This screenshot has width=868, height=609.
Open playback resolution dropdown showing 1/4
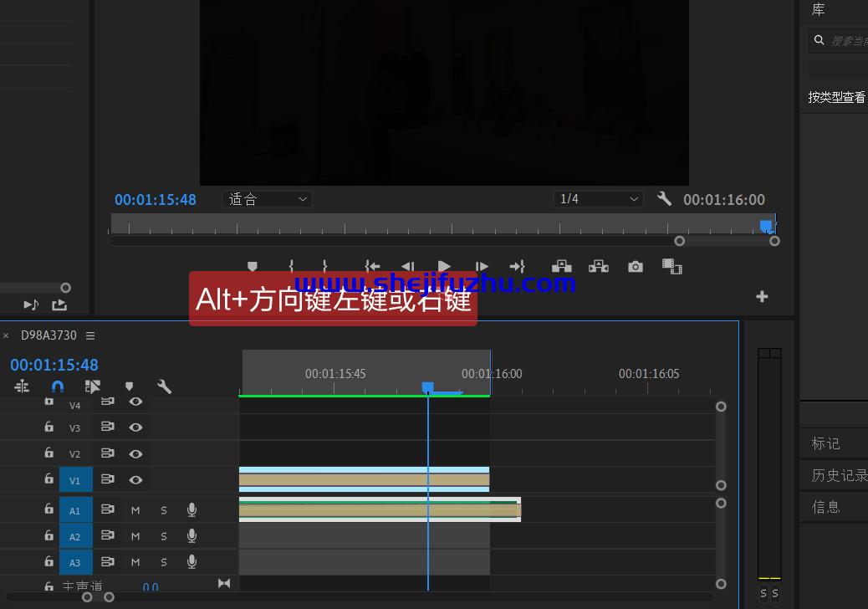point(599,199)
